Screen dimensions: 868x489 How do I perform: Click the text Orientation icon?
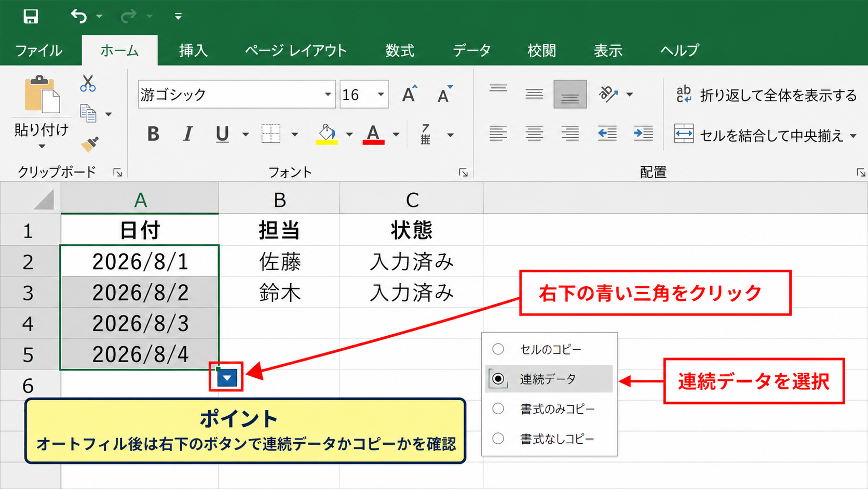[608, 94]
